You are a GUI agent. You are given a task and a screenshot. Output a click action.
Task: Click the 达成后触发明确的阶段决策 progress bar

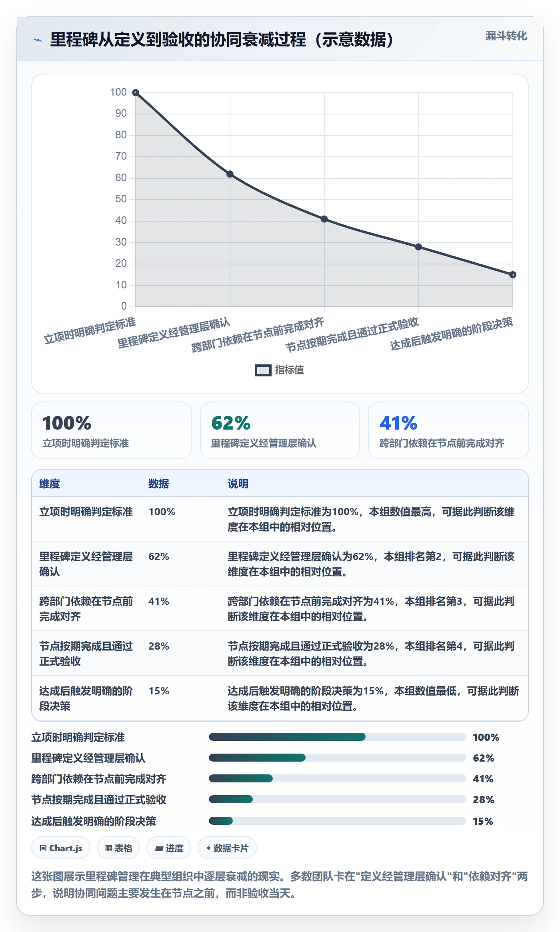click(338, 821)
